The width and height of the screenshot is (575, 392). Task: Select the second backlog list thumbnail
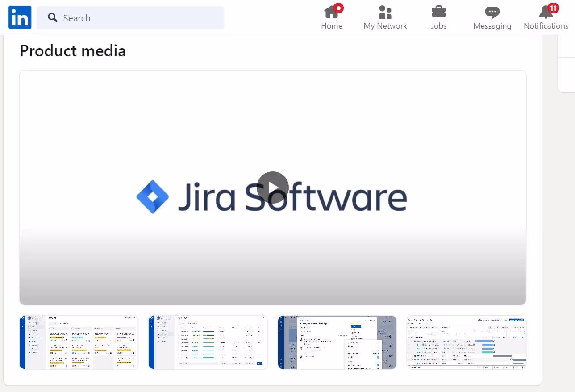click(208, 342)
